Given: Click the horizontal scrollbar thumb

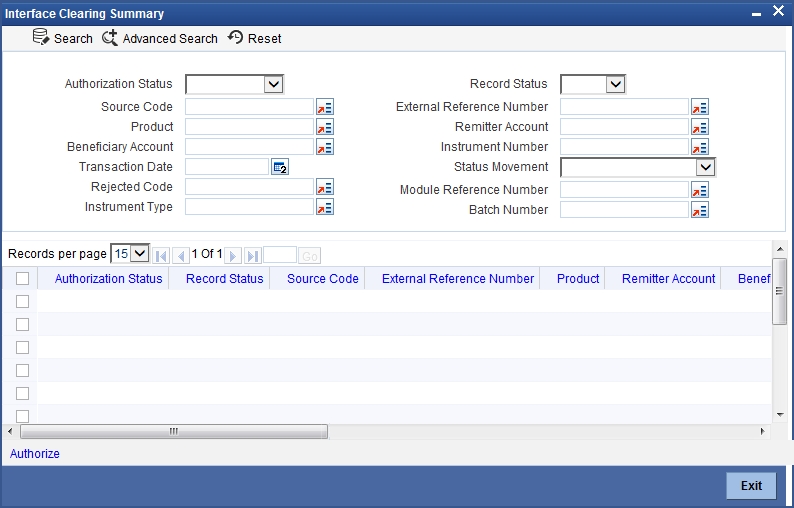Looking at the screenshot, I should tap(174, 432).
